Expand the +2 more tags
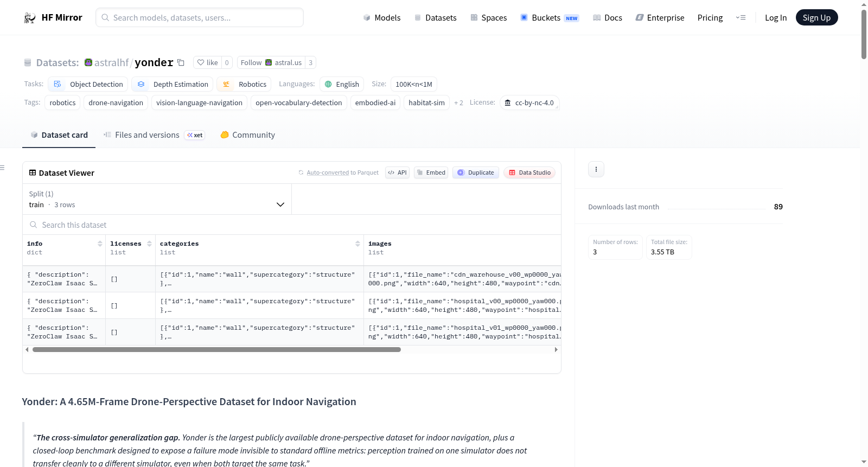 pos(458,103)
